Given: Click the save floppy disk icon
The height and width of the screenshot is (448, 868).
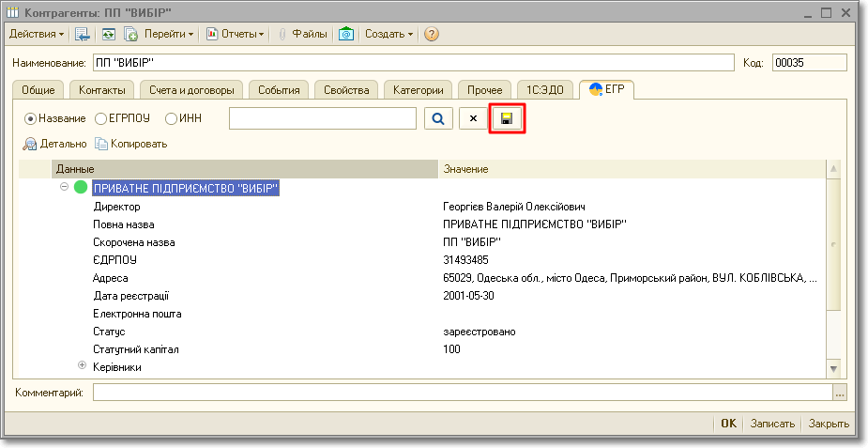Looking at the screenshot, I should pos(507,118).
